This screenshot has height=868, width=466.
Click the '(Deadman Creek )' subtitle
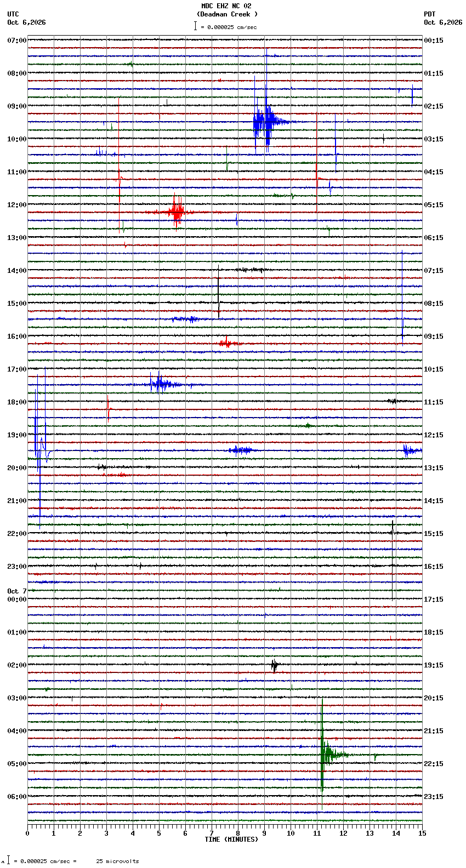point(227,14)
